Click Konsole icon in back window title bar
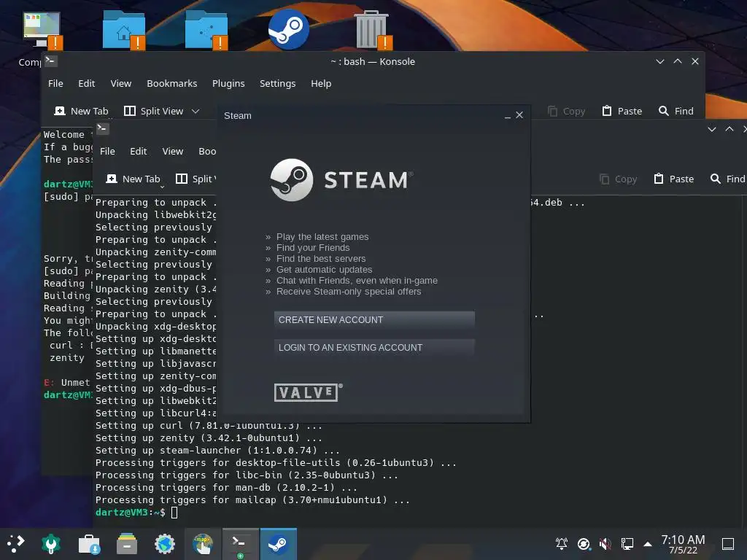 50,61
